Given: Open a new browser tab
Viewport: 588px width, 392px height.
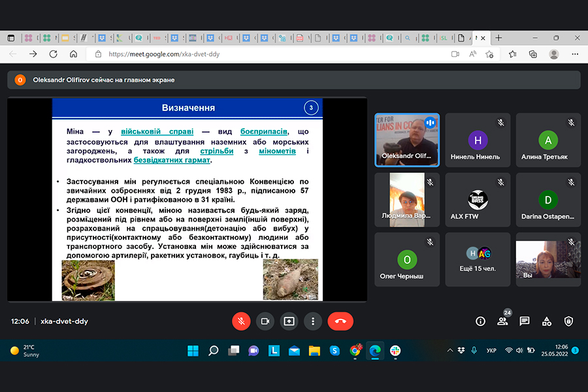Looking at the screenshot, I should 498,38.
